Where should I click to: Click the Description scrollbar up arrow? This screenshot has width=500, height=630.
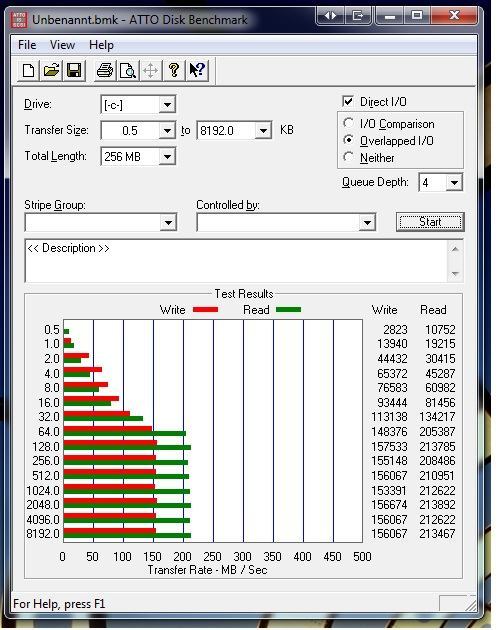455,249
